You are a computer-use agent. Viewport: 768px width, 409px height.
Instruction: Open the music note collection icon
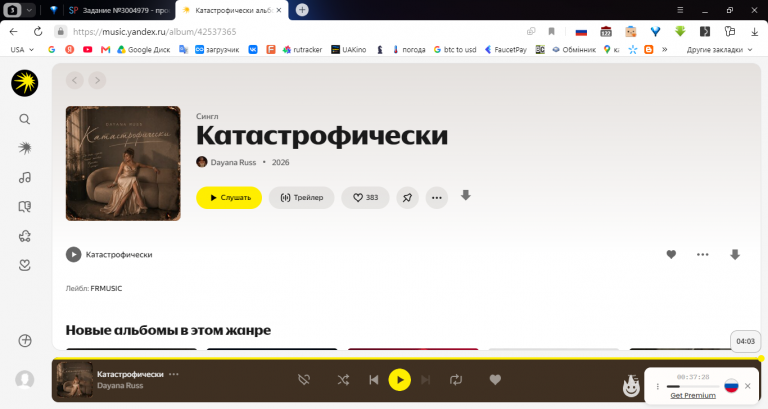[x=24, y=177]
